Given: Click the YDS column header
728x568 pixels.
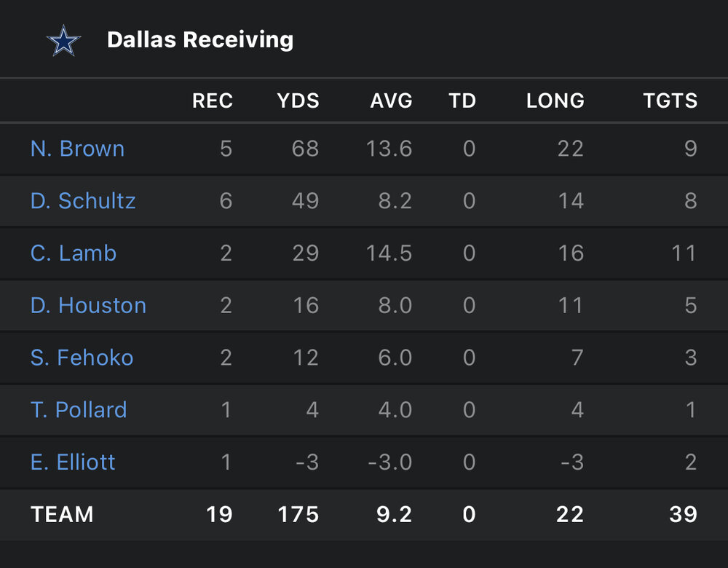Looking at the screenshot, I should pos(298,100).
